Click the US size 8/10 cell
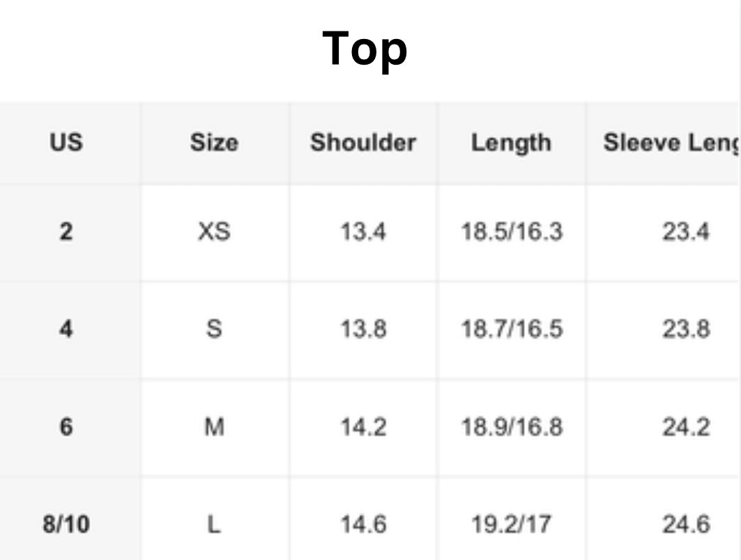Viewport: 741px width, 560px height. click(x=66, y=524)
